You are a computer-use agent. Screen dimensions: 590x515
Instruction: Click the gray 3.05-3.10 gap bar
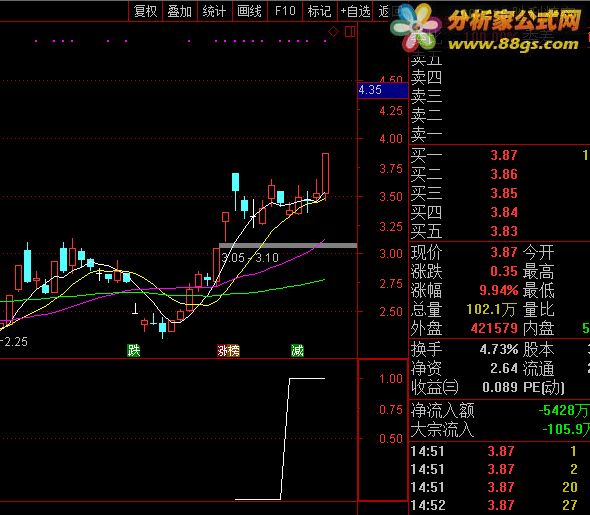tap(288, 246)
